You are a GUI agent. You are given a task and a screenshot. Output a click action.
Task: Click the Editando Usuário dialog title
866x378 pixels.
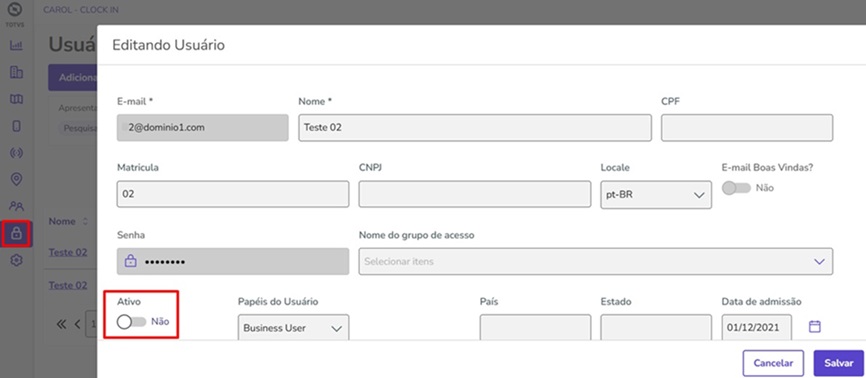(168, 45)
